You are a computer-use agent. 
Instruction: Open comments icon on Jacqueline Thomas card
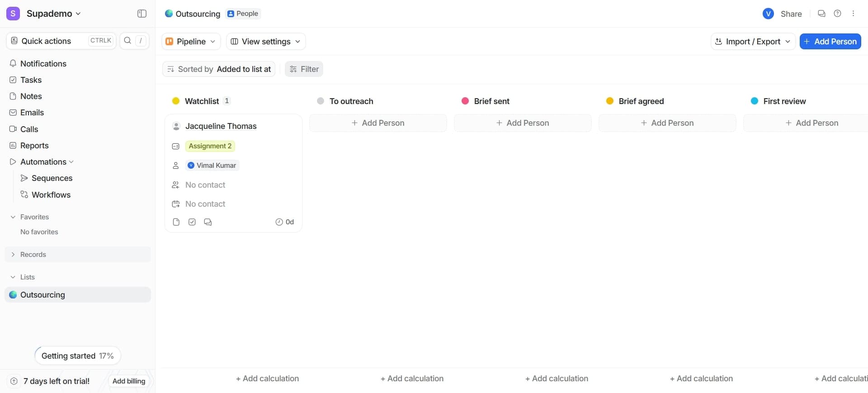pos(208,222)
